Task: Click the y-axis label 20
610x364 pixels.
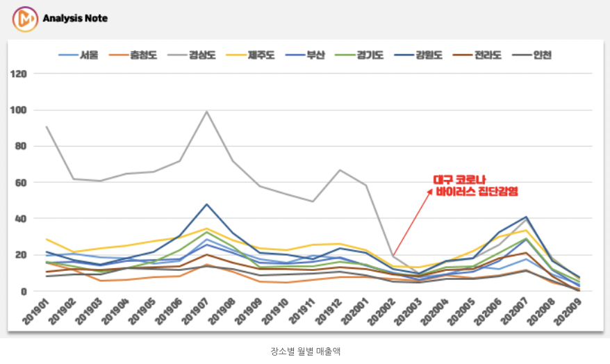Action: pos(21,255)
